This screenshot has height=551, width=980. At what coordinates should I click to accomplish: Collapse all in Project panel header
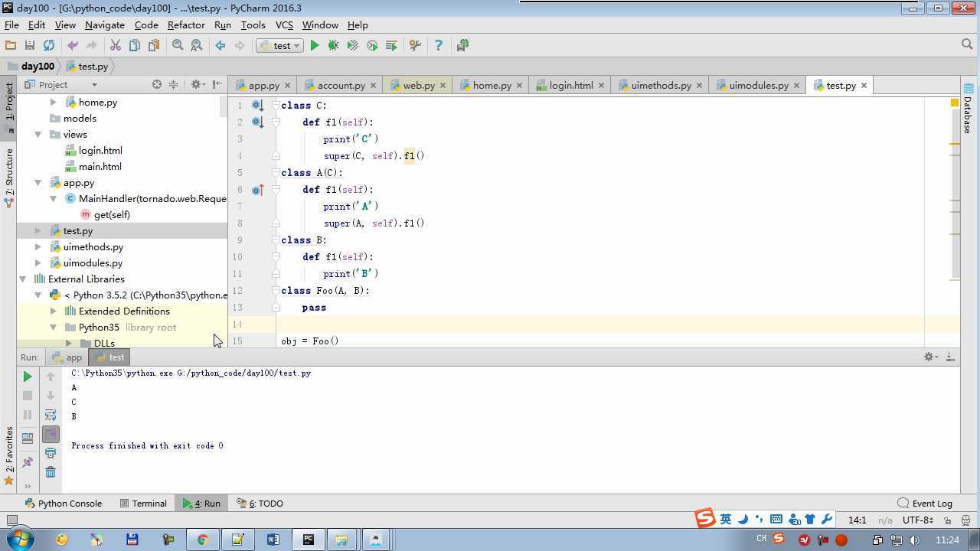coord(173,85)
